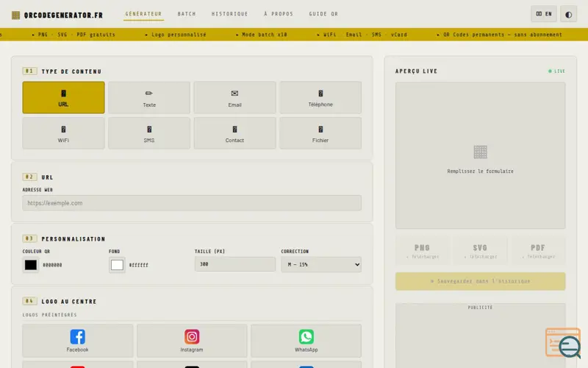Click the 000000 QR color hex value
Image resolution: width=588 pixels, height=368 pixels.
(52, 265)
